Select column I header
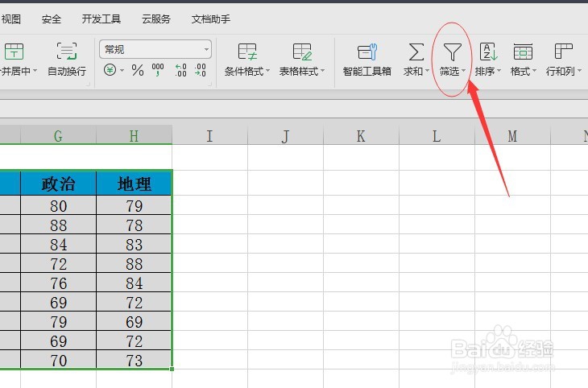Screen dimensions: 588x388 pyautogui.click(x=210, y=136)
